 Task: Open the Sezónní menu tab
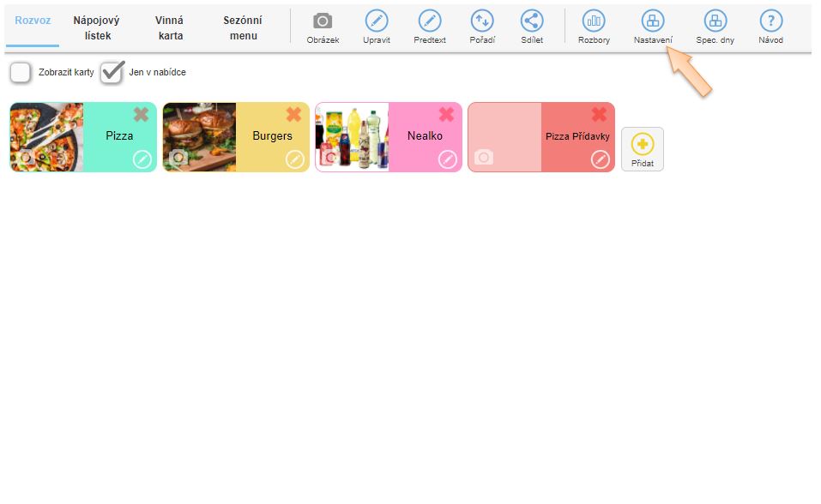coord(243,28)
